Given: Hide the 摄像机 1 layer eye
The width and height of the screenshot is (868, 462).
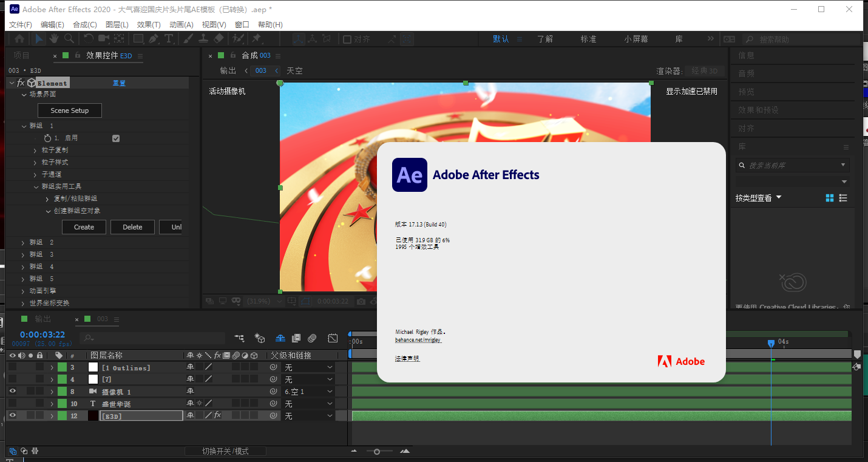Looking at the screenshot, I should click(x=12, y=392).
